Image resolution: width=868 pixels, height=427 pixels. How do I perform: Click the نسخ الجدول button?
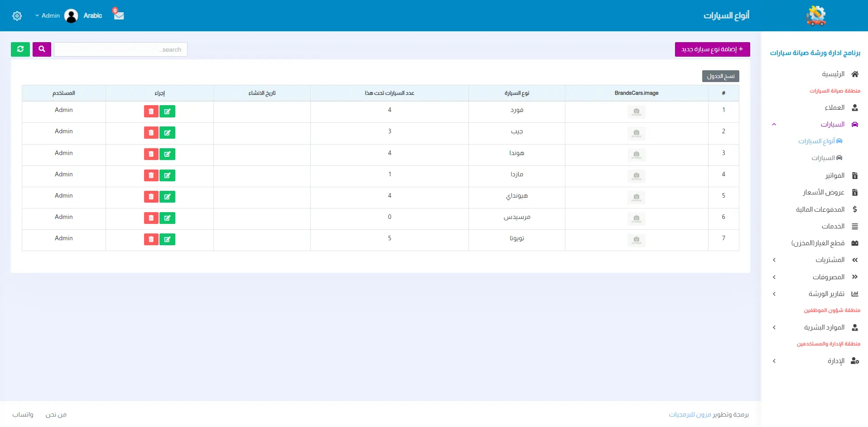(x=720, y=76)
